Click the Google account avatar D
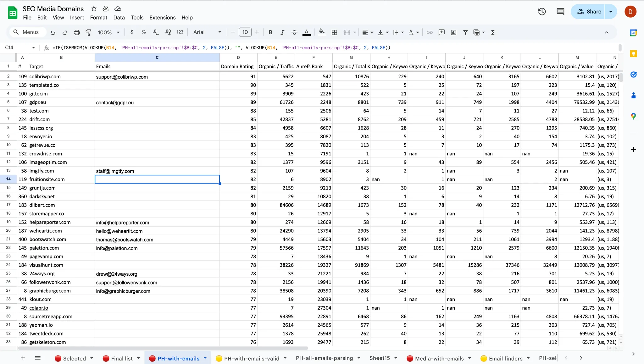The height and width of the screenshot is (364, 644). tap(630, 12)
